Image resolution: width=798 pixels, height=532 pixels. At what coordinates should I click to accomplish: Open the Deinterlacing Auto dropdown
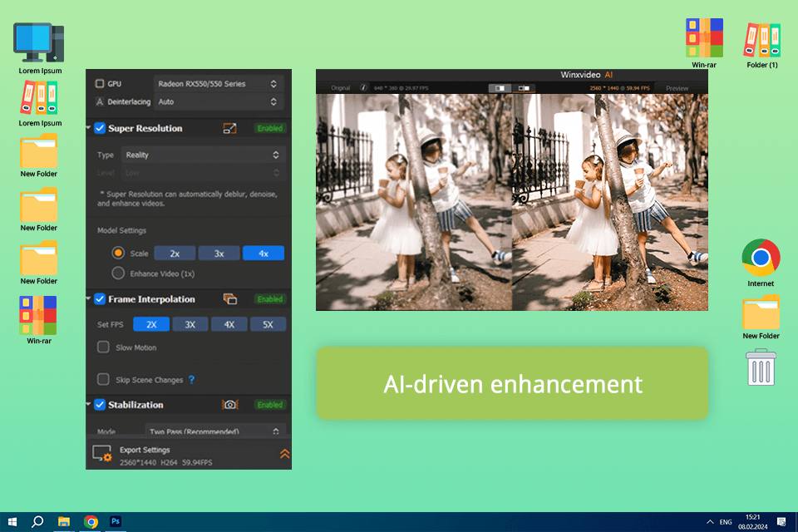[219, 101]
